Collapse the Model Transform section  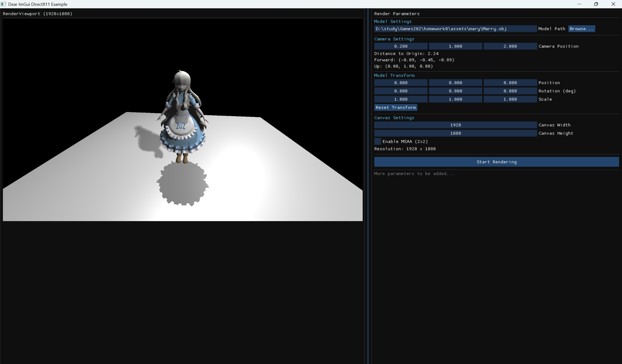(x=394, y=75)
